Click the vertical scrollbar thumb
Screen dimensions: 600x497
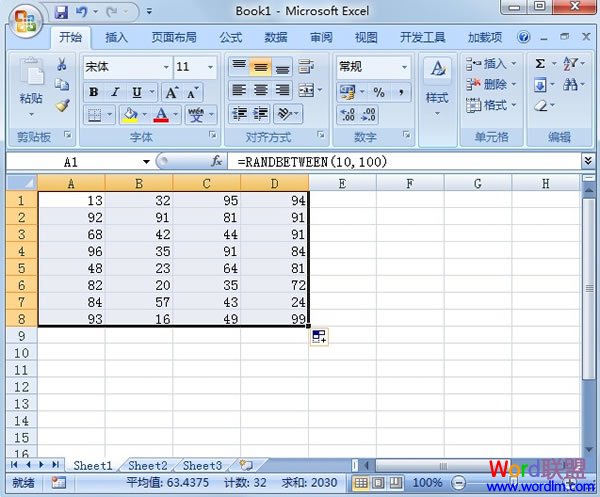[x=589, y=288]
